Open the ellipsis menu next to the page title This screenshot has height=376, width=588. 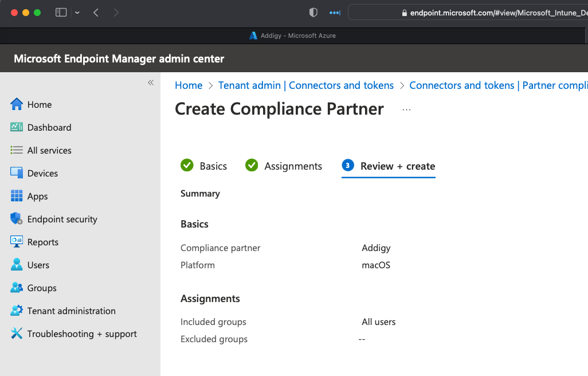coord(406,109)
